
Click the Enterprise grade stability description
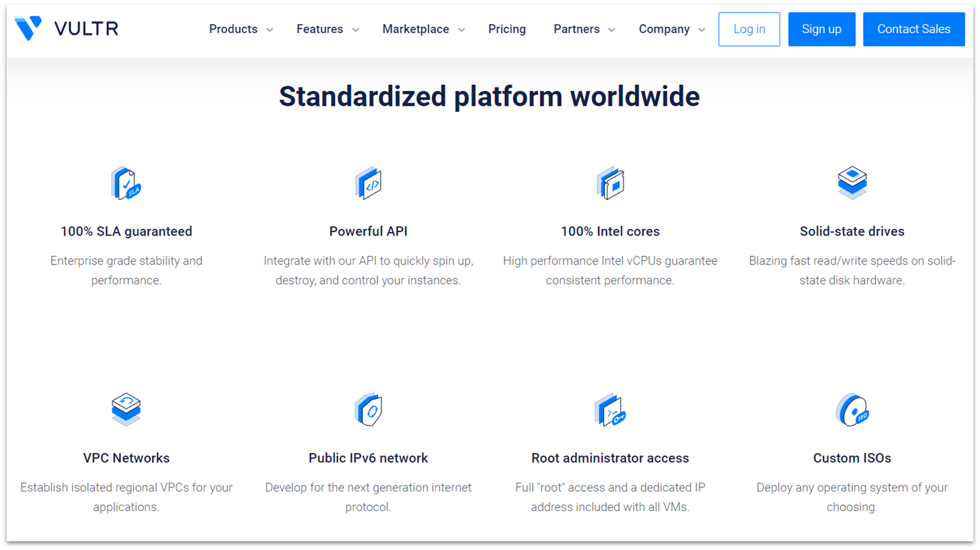[126, 271]
